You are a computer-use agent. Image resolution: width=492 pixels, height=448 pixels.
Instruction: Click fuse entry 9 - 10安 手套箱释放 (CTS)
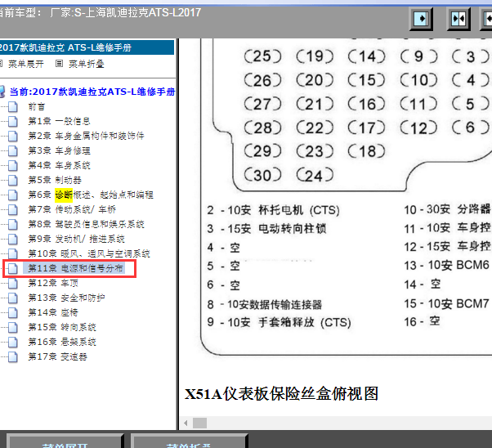[279, 322]
